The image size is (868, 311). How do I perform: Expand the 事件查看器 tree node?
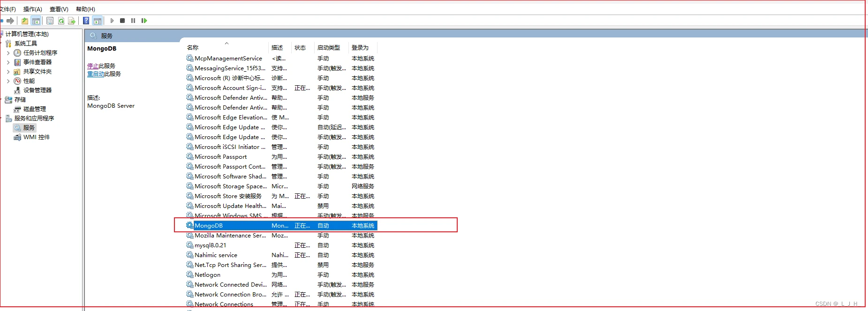point(8,62)
